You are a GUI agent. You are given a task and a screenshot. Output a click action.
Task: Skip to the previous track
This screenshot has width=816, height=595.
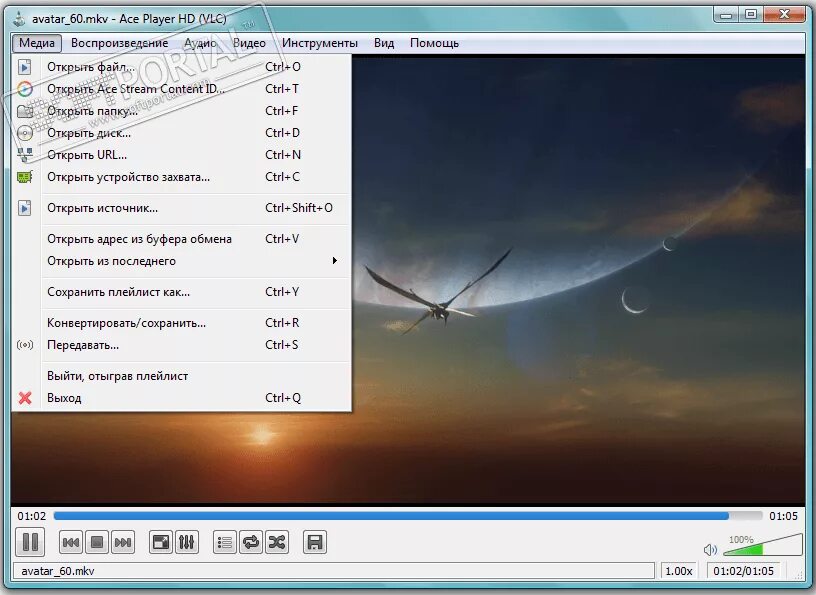[71, 542]
